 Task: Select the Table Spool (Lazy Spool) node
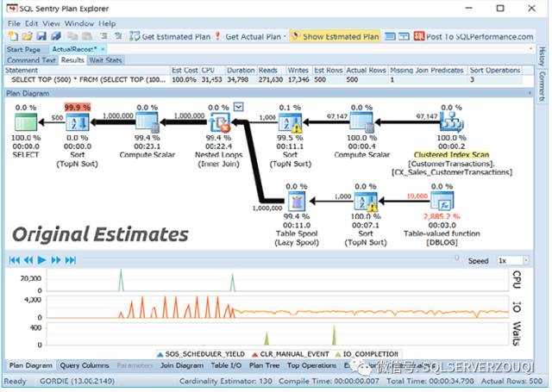[297, 201]
